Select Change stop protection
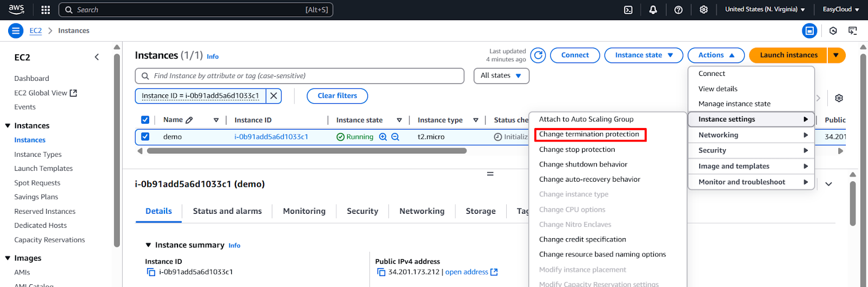Image resolution: width=868 pixels, height=287 pixels. (577, 150)
